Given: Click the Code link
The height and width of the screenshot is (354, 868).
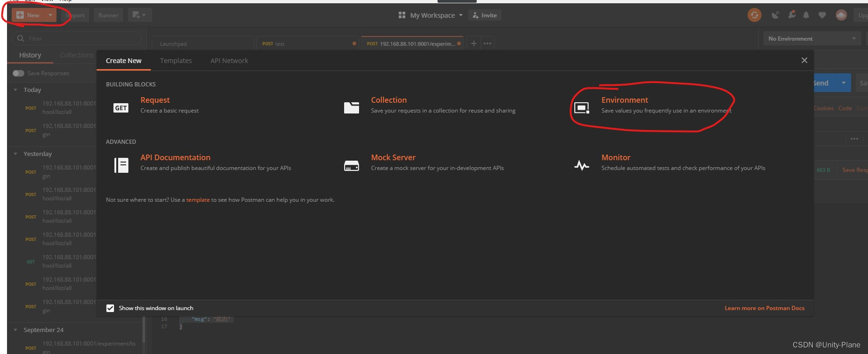Looking at the screenshot, I should pos(845,108).
